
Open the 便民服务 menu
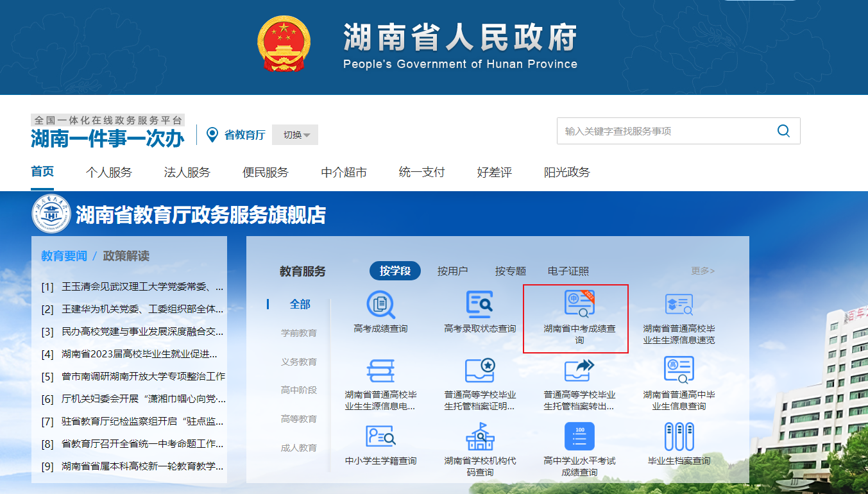point(266,173)
